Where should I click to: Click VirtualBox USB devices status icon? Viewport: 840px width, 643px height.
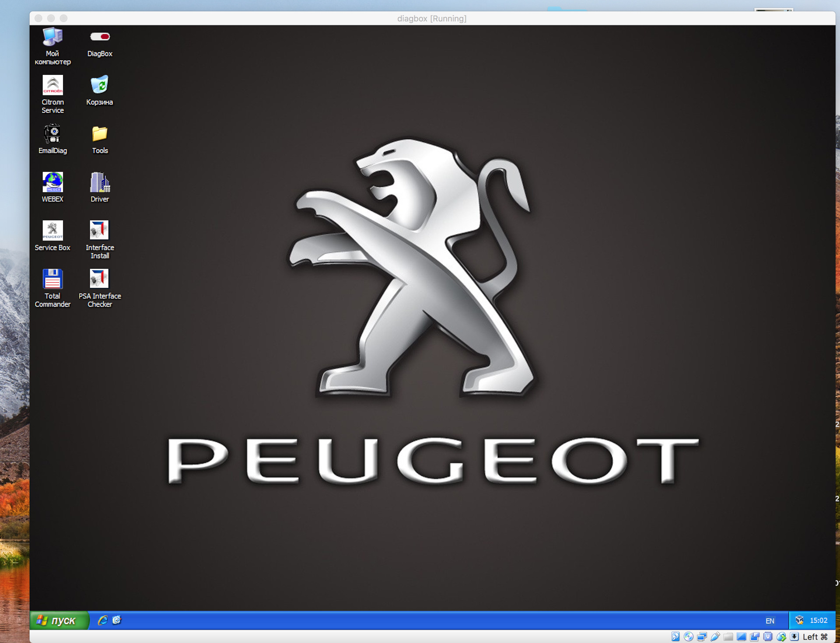point(715,637)
